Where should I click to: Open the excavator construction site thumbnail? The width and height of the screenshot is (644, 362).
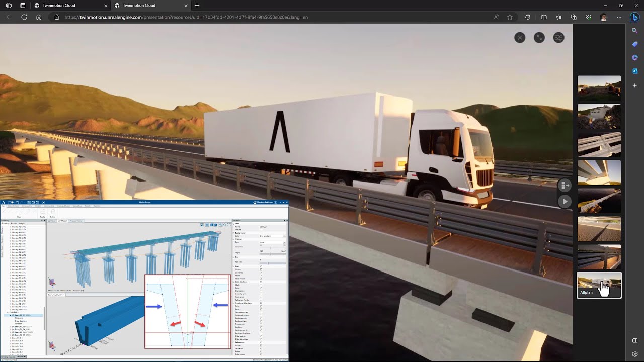599,88
